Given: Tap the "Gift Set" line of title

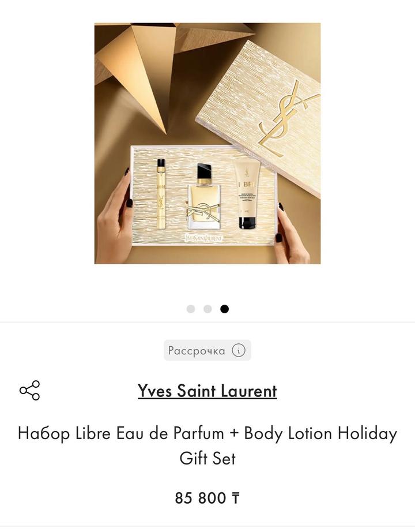Looking at the screenshot, I should pos(207,458).
